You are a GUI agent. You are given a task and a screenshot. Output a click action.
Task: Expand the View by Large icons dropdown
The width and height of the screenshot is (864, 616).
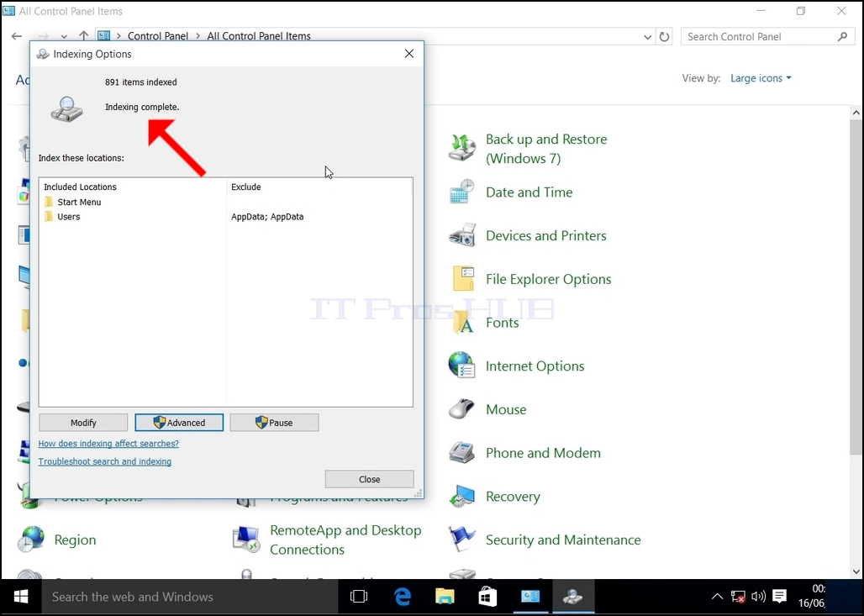[x=761, y=78]
